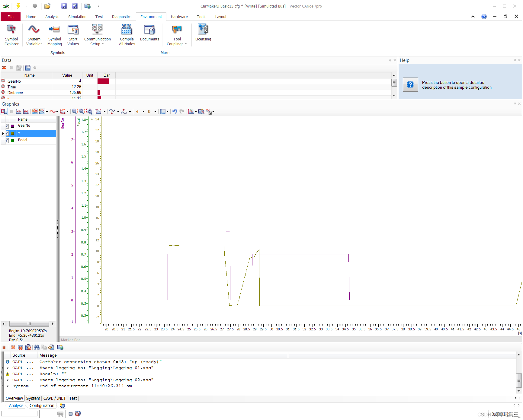Expand quick access toolbar customize arrow
The image size is (523, 420).
point(98,6)
